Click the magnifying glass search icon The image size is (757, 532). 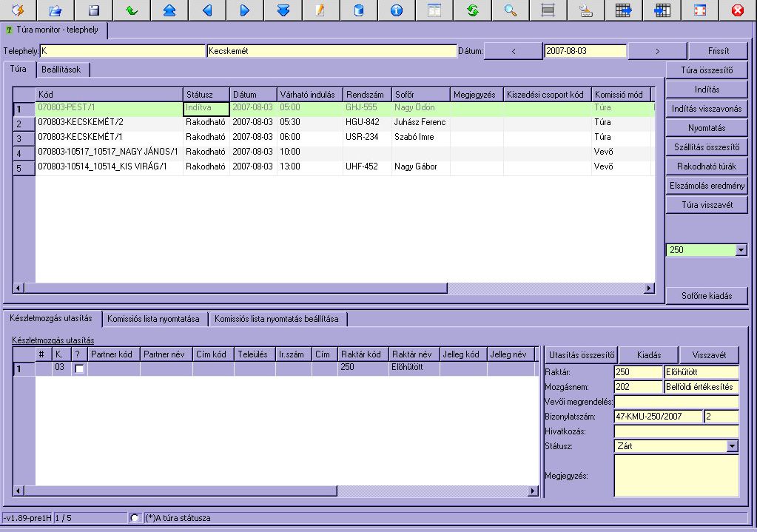[510, 10]
